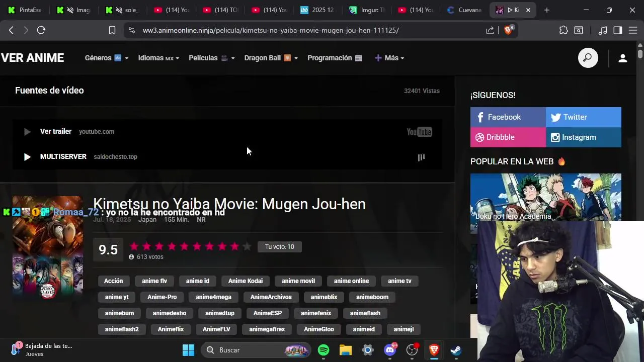644x362 pixels.
Task: Toggle the browser sidebar panel icon
Action: click(x=618, y=30)
